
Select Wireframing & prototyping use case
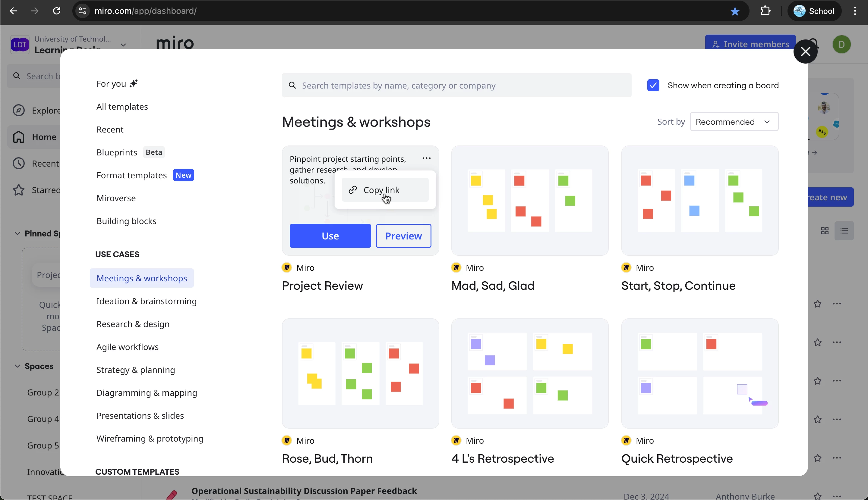pyautogui.click(x=150, y=439)
